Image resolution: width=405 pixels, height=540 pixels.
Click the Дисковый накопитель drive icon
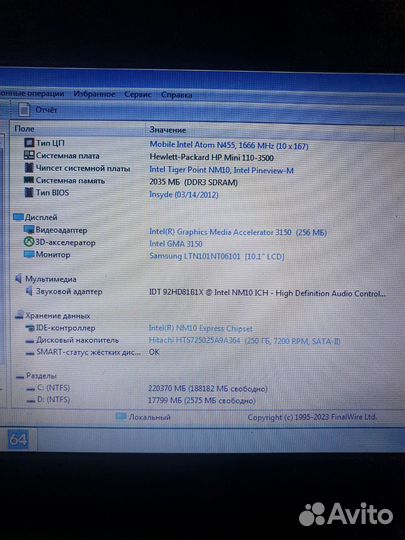point(30,341)
